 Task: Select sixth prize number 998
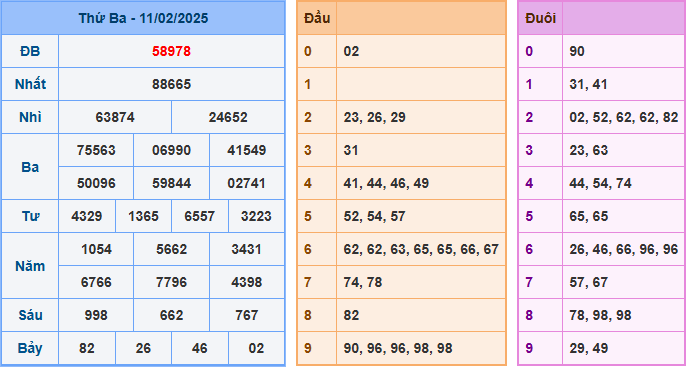tap(96, 315)
